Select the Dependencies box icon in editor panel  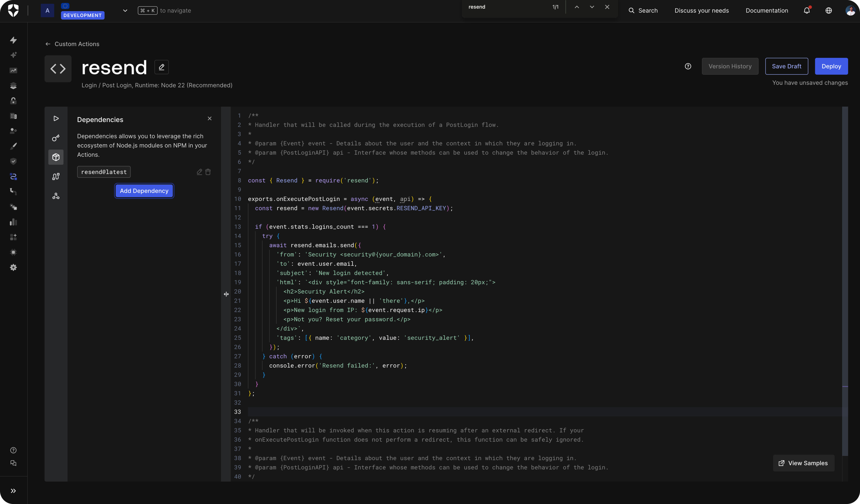tap(56, 157)
